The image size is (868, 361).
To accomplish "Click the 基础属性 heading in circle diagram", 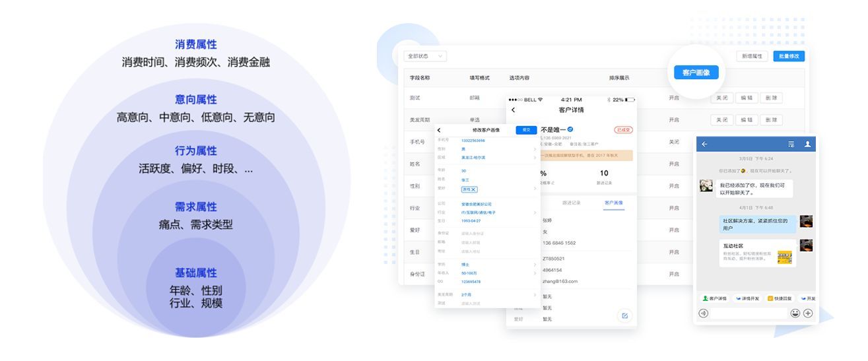I will (x=195, y=273).
